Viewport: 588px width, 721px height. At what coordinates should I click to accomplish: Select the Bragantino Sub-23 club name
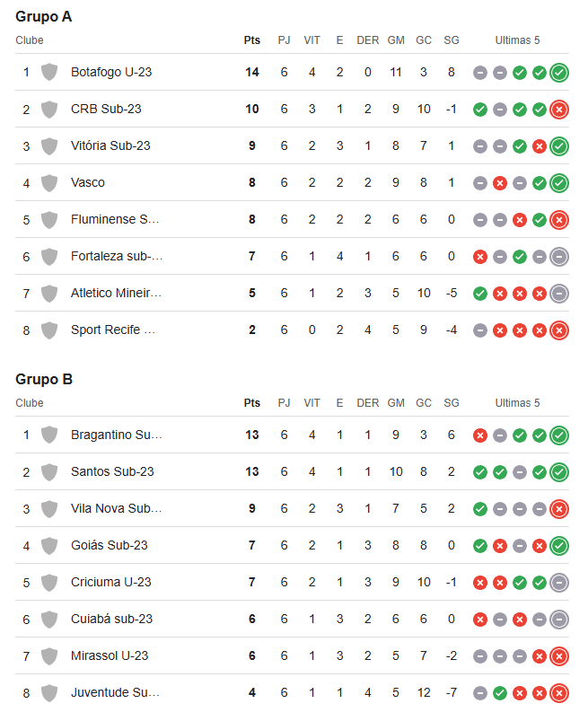pyautogui.click(x=117, y=435)
